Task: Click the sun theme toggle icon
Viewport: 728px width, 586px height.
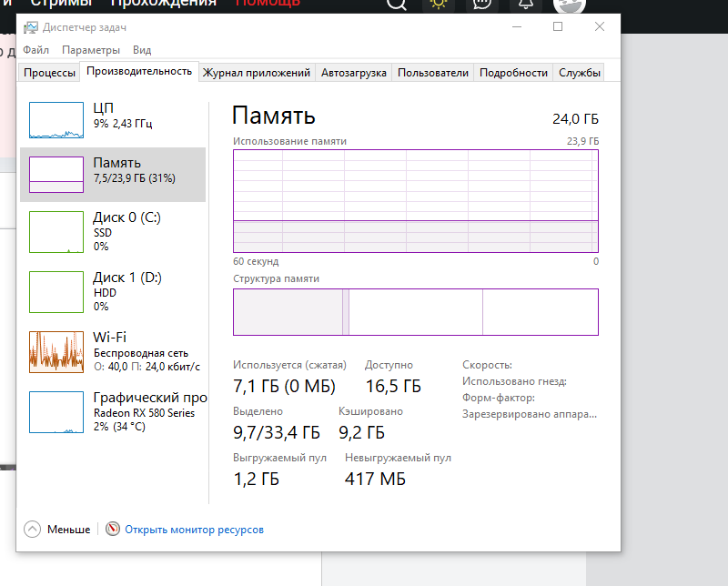Action: point(440,4)
